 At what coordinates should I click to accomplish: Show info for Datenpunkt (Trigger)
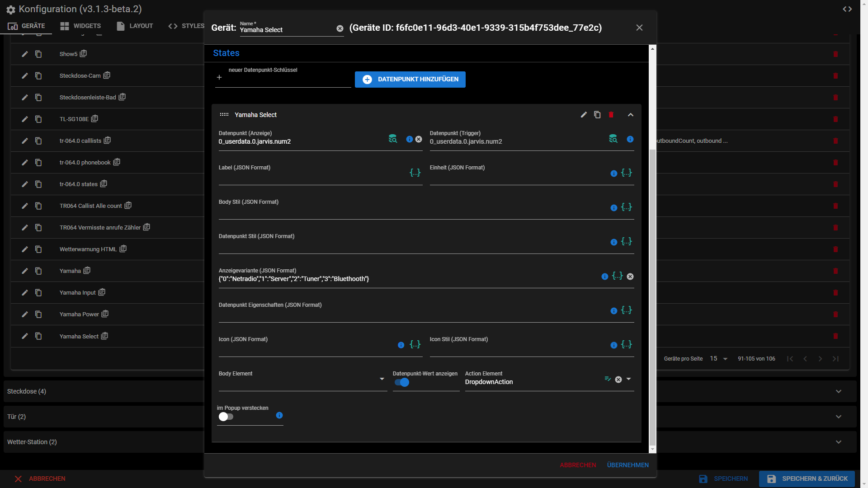[630, 139]
